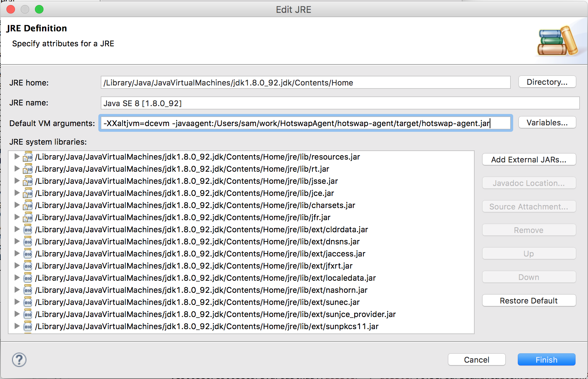Select the jfr.jar library row
588x379 pixels.
click(182, 217)
